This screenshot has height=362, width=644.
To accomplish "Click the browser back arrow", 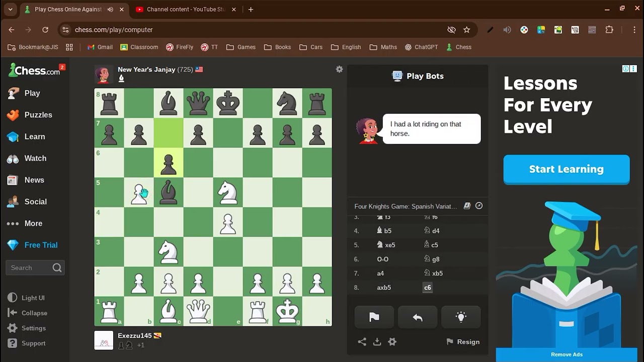I will 12,30.
